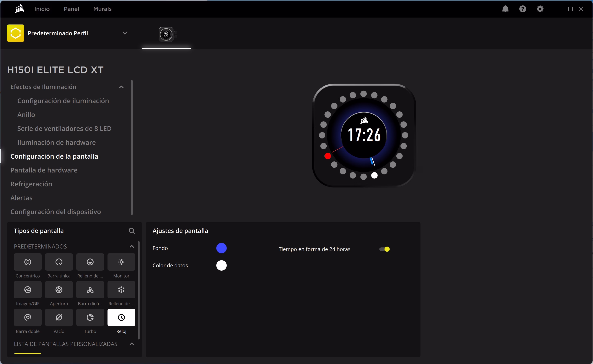Open the Murals tab

point(102,9)
